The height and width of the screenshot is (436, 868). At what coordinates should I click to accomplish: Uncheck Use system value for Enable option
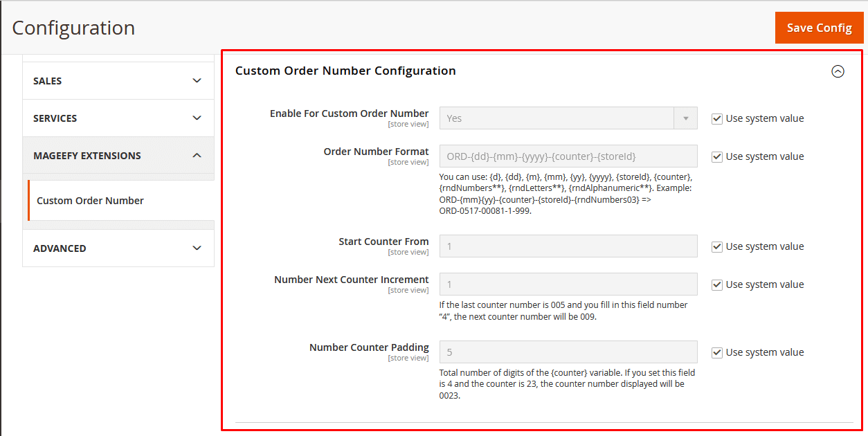[717, 119]
